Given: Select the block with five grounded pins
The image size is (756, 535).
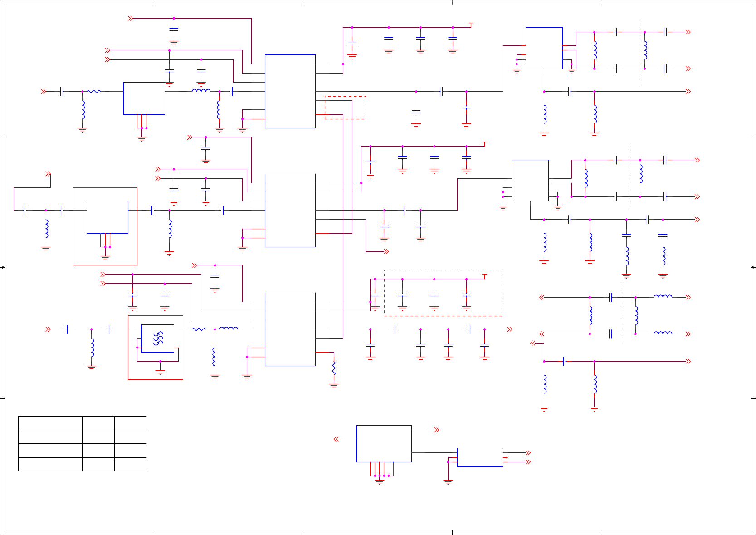Looking at the screenshot, I should 384,444.
